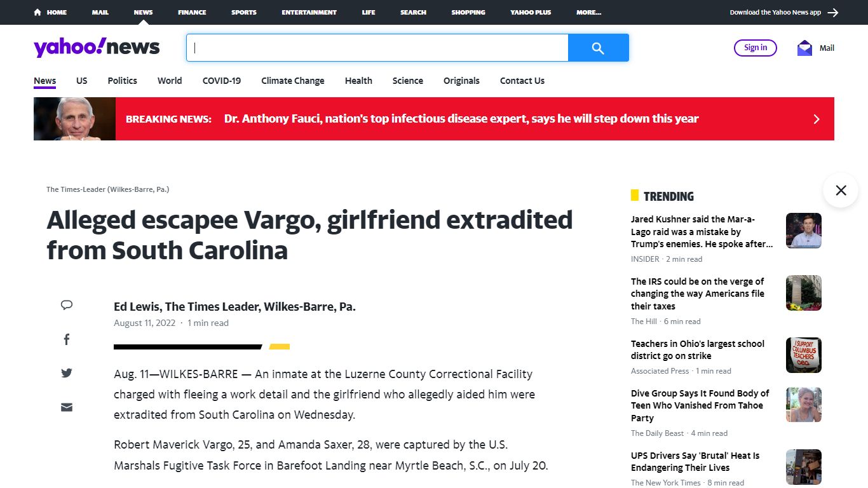Click the blue search magnifier button
The width and height of the screenshot is (868, 488).
click(x=598, y=48)
